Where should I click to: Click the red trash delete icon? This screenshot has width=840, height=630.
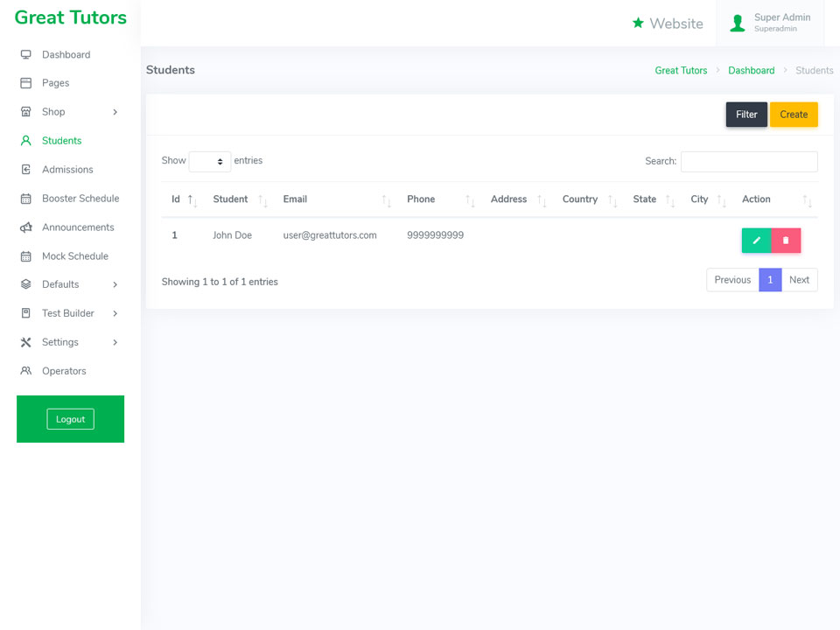click(x=786, y=240)
